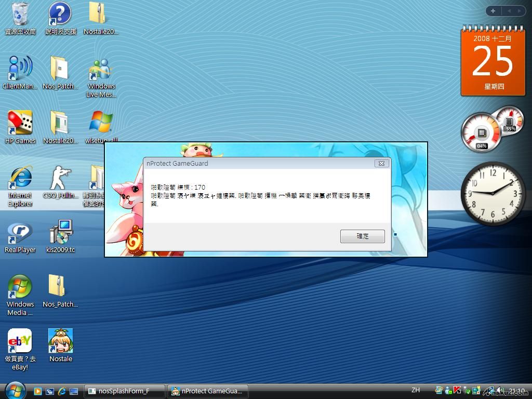Open the Windows Media desktop shortcut

point(20,295)
